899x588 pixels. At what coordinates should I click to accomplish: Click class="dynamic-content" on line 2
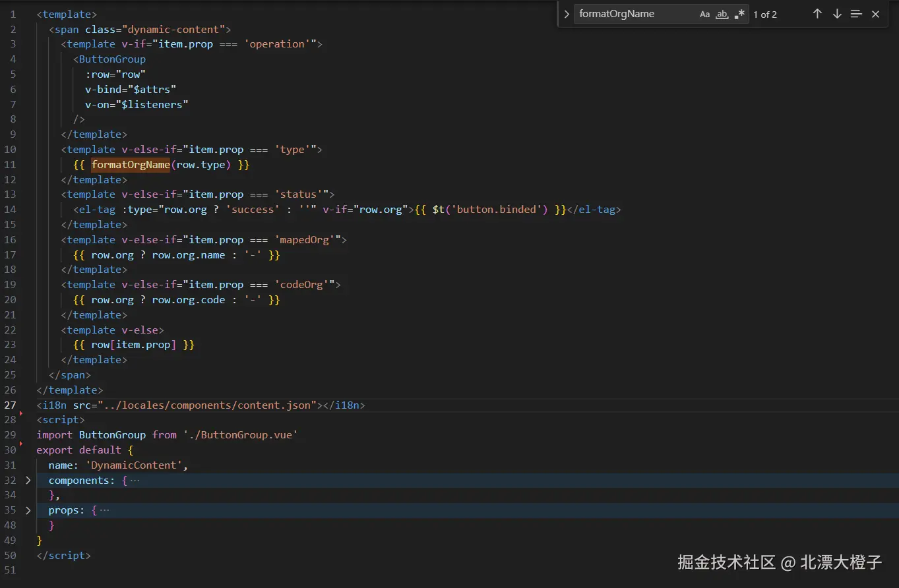[155, 29]
